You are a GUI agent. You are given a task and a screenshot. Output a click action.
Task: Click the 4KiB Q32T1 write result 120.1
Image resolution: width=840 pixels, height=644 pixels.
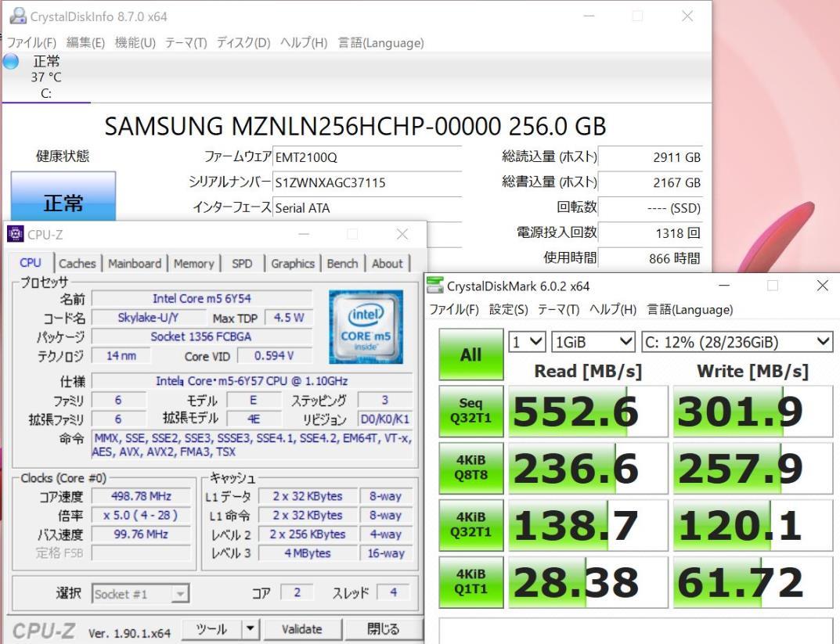753,525
